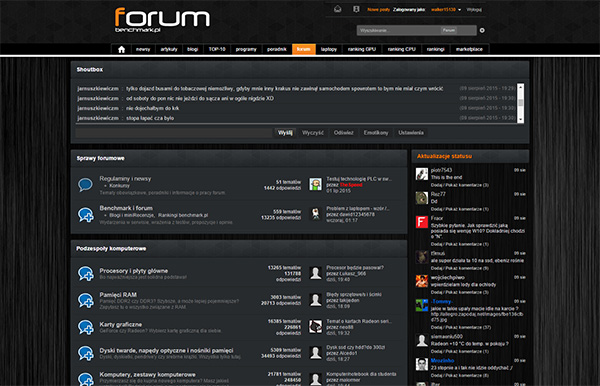The image size is (600, 386).
Task: Open avatar of last poster in Dyski twarde row
Action: (315, 353)
